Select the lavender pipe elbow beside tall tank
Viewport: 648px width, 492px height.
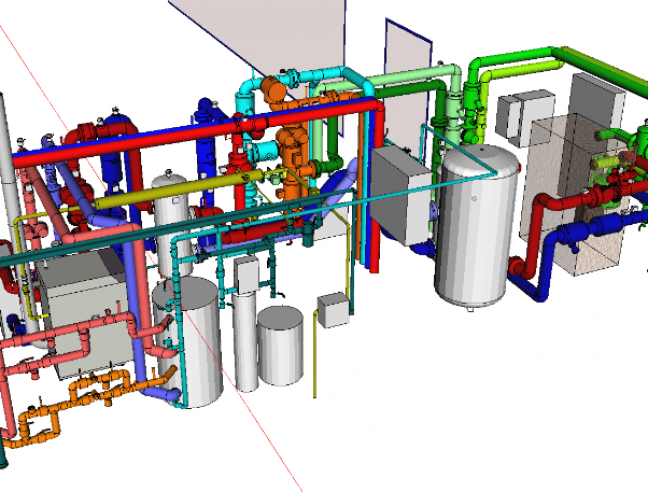(x=160, y=392)
